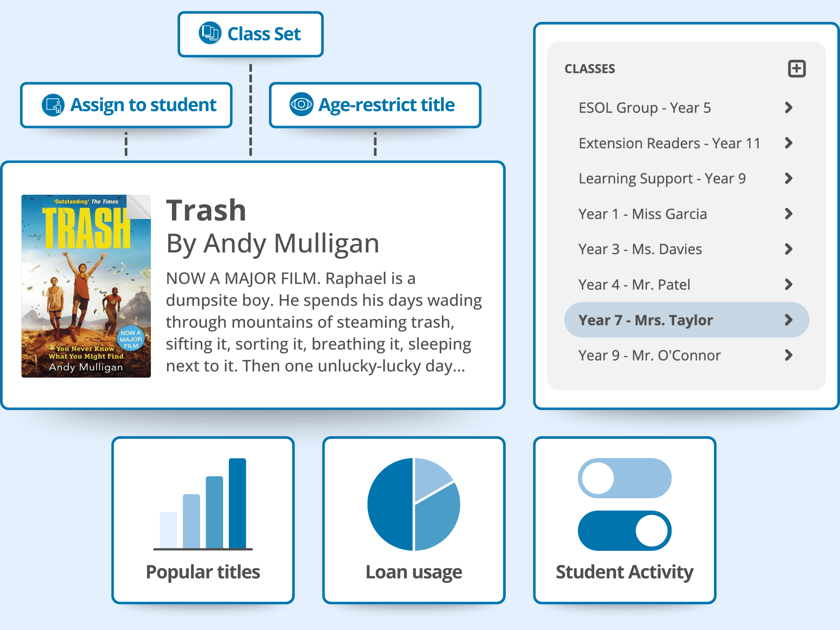Click the Loan usage pie chart icon
The width and height of the screenshot is (840, 630).
point(414,504)
